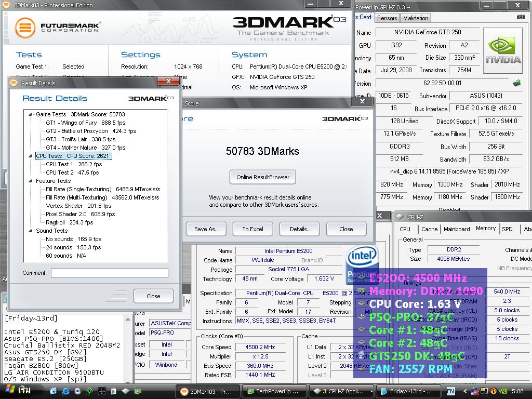Click Result Details title bar icon

[x=14, y=83]
